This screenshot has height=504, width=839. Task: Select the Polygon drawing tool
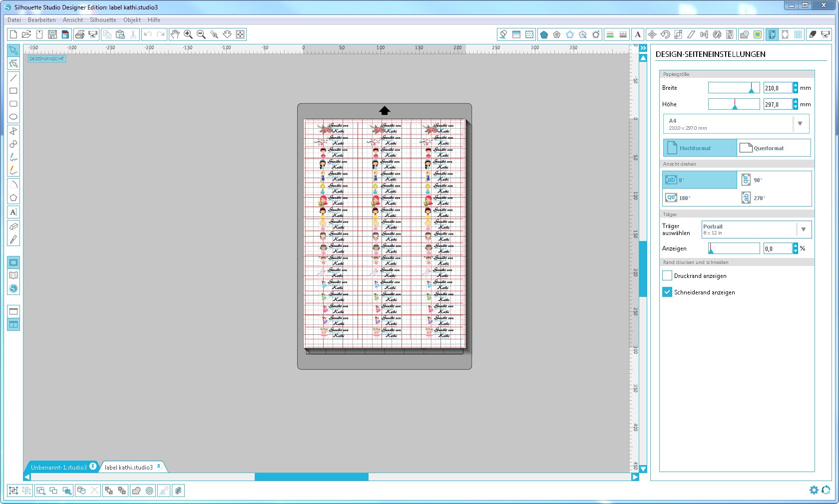(x=13, y=198)
